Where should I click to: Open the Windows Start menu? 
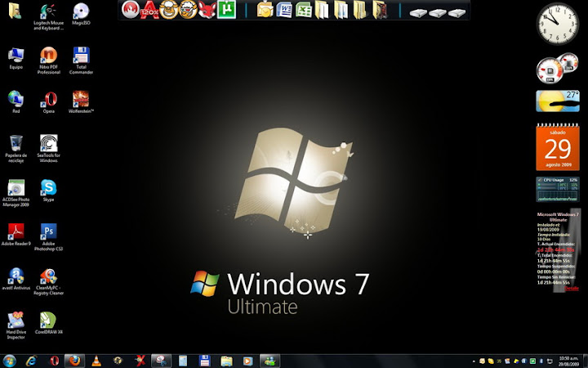(9, 361)
